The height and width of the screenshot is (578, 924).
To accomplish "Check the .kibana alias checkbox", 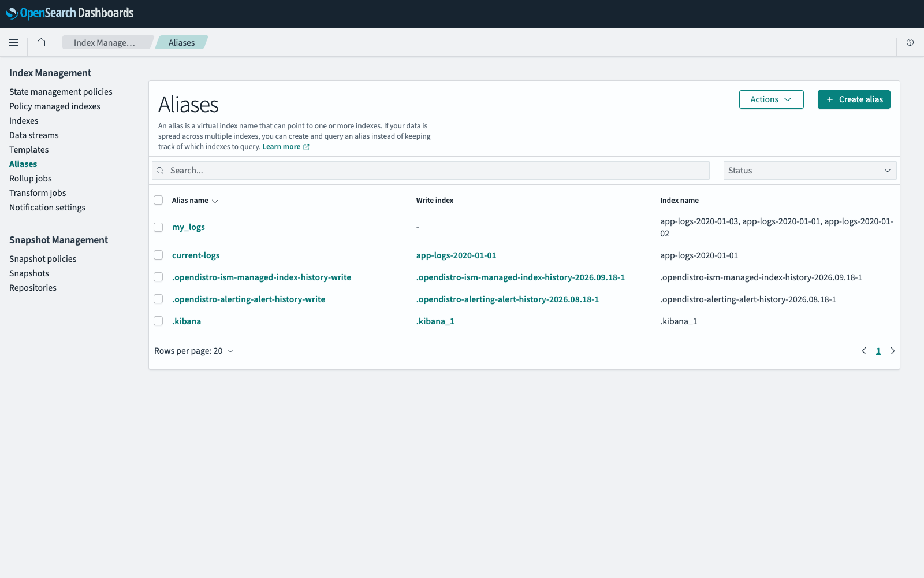I will (158, 321).
